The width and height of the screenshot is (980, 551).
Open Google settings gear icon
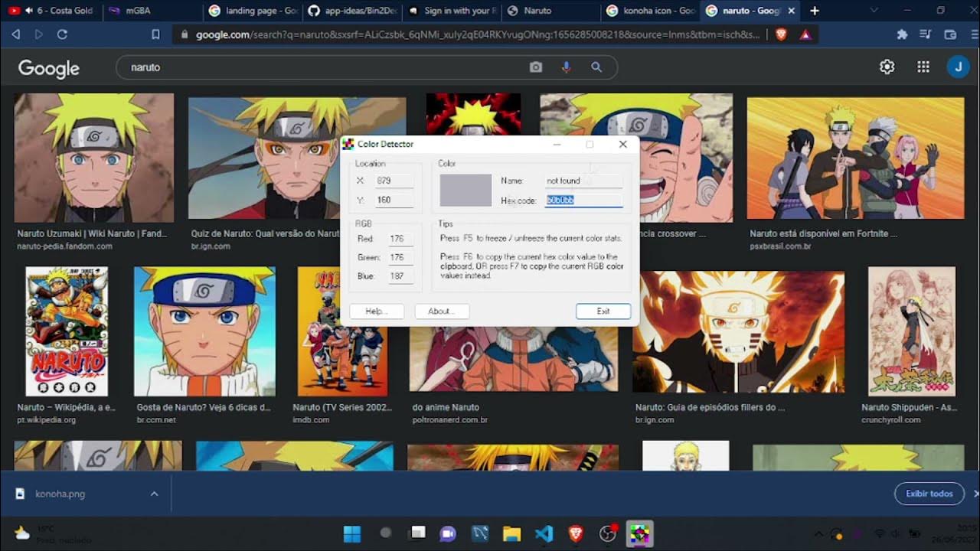(x=887, y=67)
